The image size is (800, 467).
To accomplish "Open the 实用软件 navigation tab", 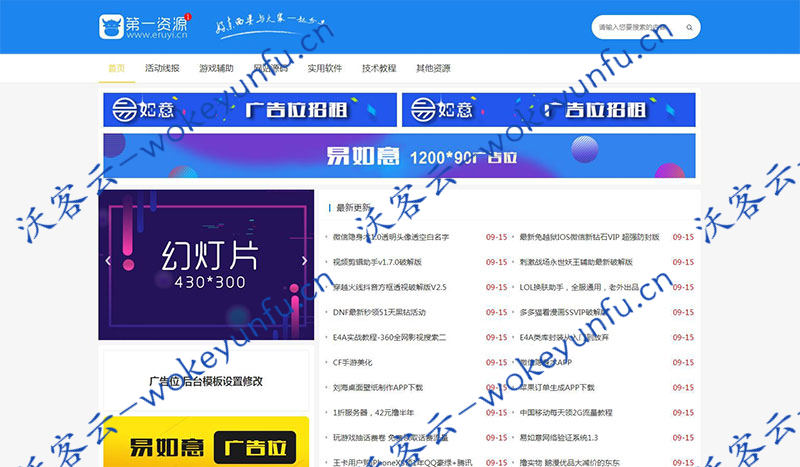I will point(324,68).
